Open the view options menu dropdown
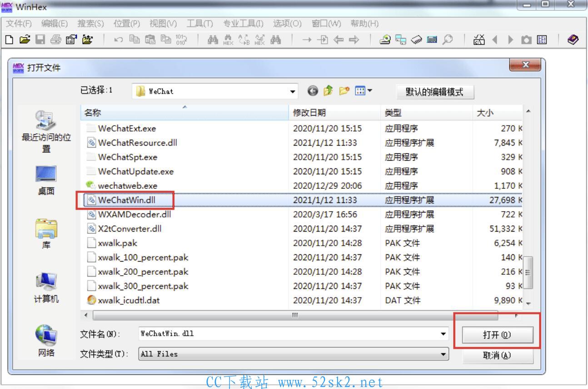588x389 pixels. pos(369,91)
